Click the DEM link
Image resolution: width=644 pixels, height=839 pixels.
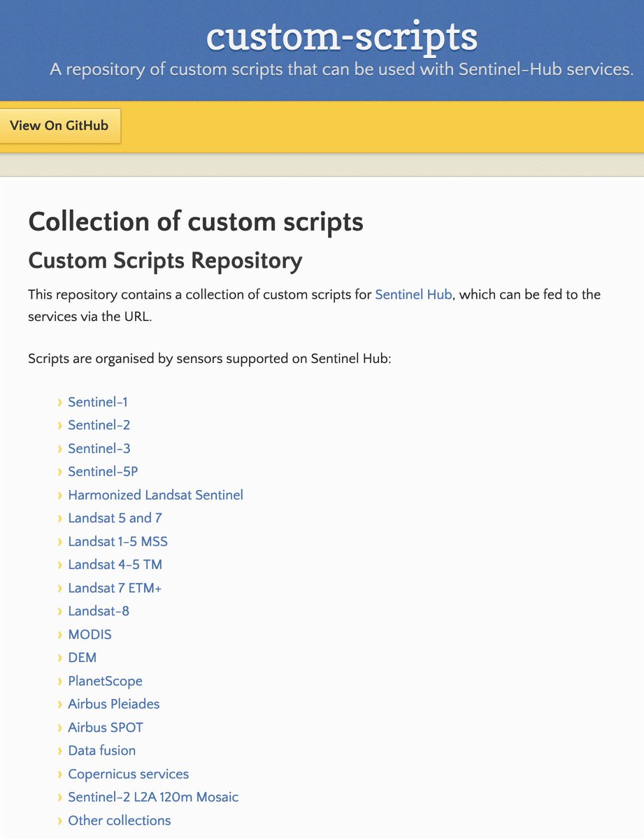pyautogui.click(x=82, y=657)
